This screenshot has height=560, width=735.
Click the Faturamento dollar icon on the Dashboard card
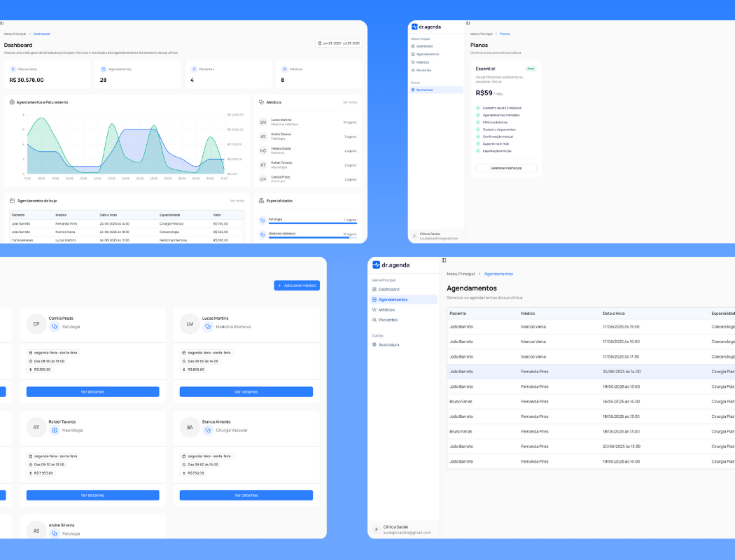[x=13, y=69]
